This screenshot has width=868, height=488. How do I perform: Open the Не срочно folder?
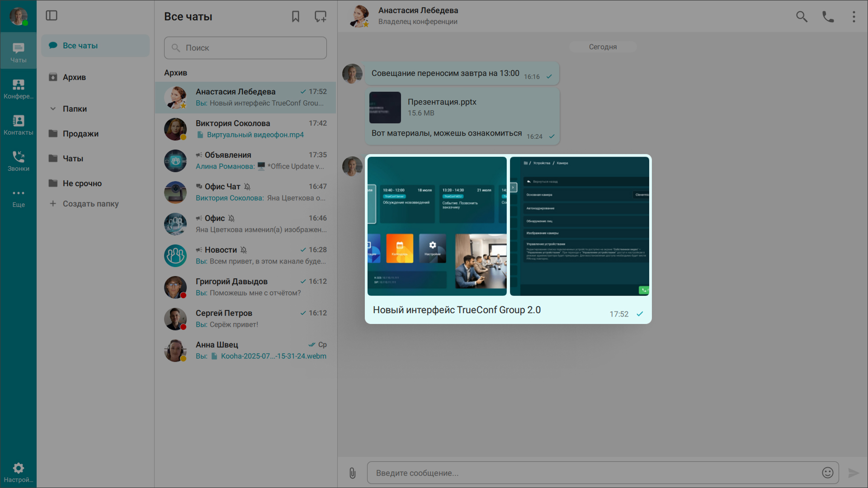click(x=95, y=183)
